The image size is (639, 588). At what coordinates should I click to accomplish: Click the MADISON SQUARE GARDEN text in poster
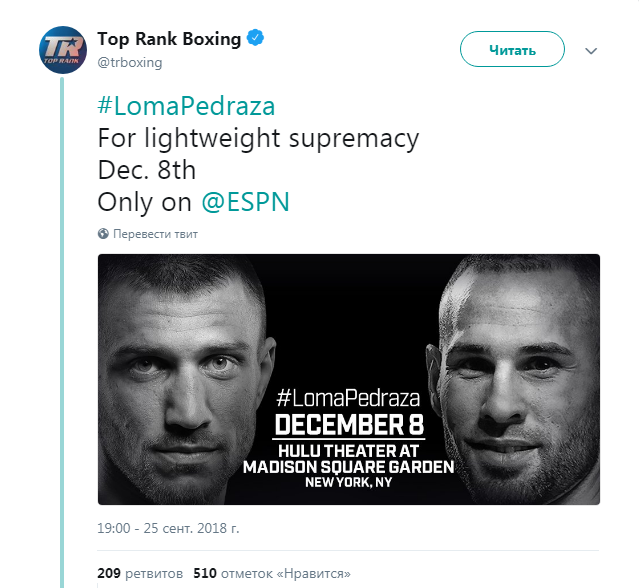coord(349,467)
